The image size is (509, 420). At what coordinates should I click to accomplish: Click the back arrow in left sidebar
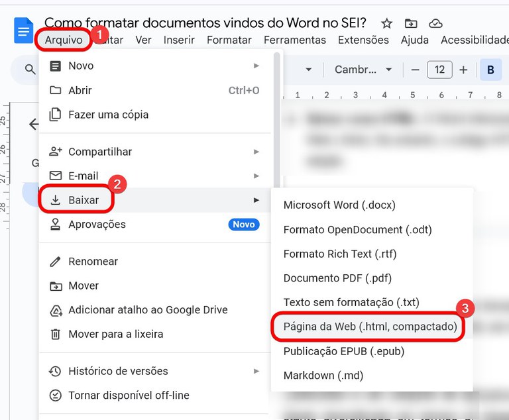pos(33,124)
